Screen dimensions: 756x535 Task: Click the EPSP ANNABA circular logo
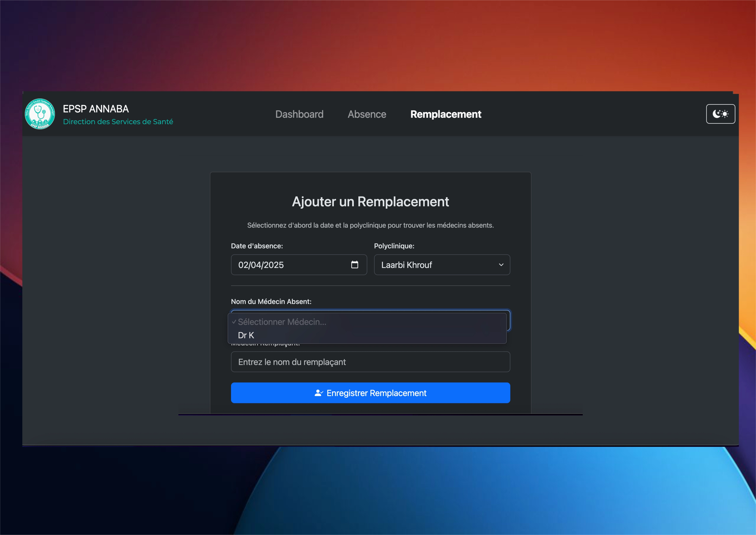click(40, 114)
